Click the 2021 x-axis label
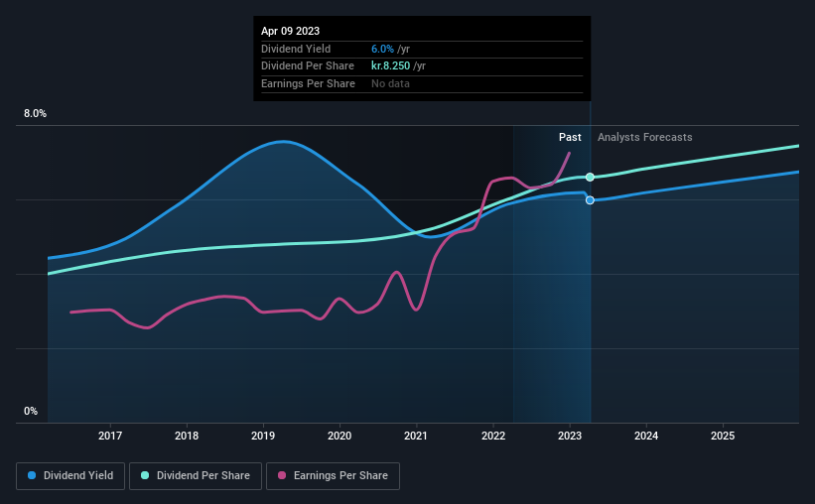 pos(416,436)
